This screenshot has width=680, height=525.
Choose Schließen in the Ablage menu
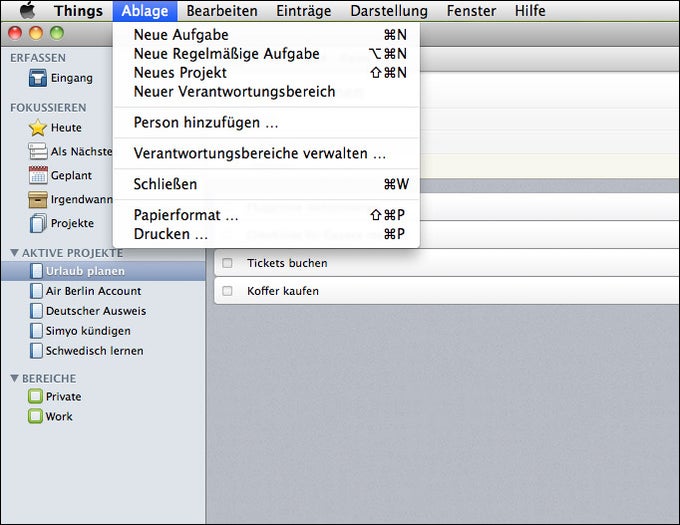coord(266,184)
